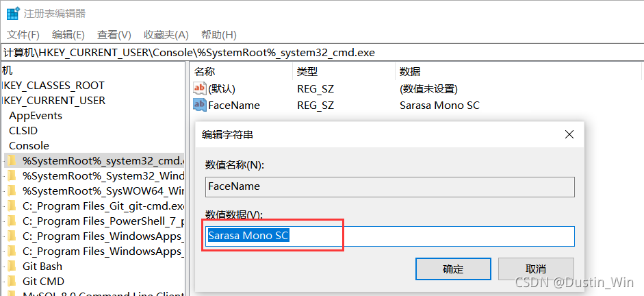Viewport: 644px width, 296px height.
Task: Select the %SystemRoot%_SysWOW64 key name
Action: tap(103, 190)
